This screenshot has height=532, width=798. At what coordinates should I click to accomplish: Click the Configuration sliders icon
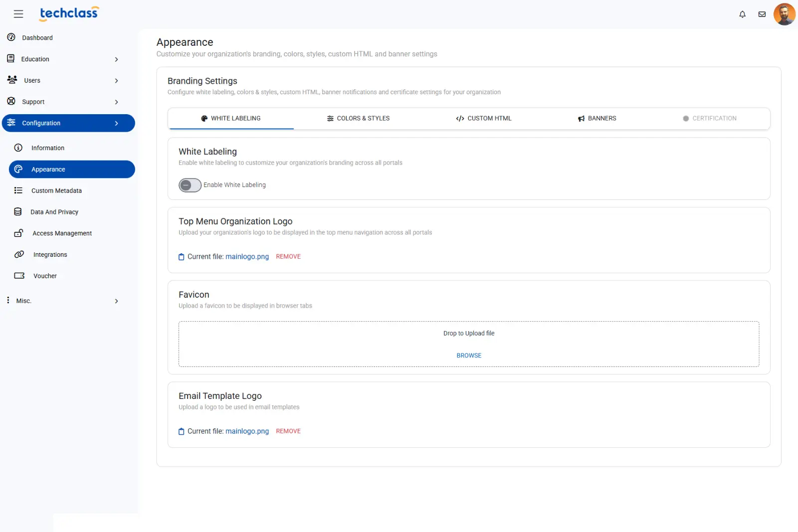(11, 123)
